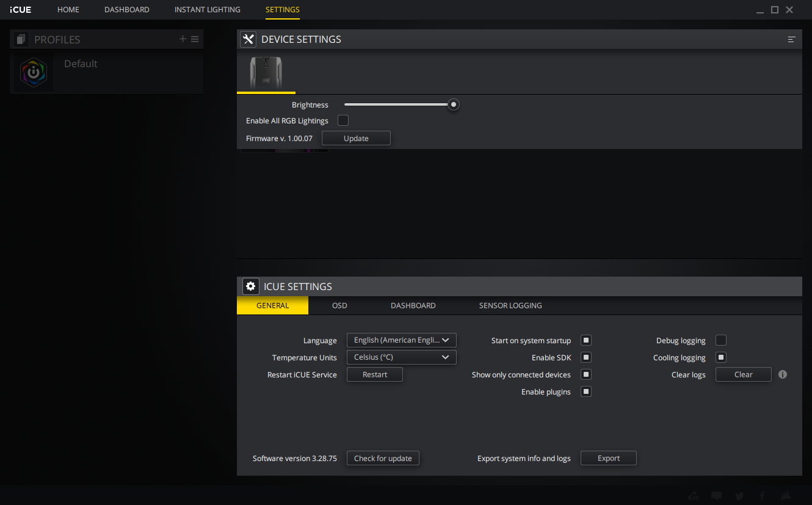Enable All RGB Lightings checkbox
This screenshot has width=812, height=505.
[343, 120]
